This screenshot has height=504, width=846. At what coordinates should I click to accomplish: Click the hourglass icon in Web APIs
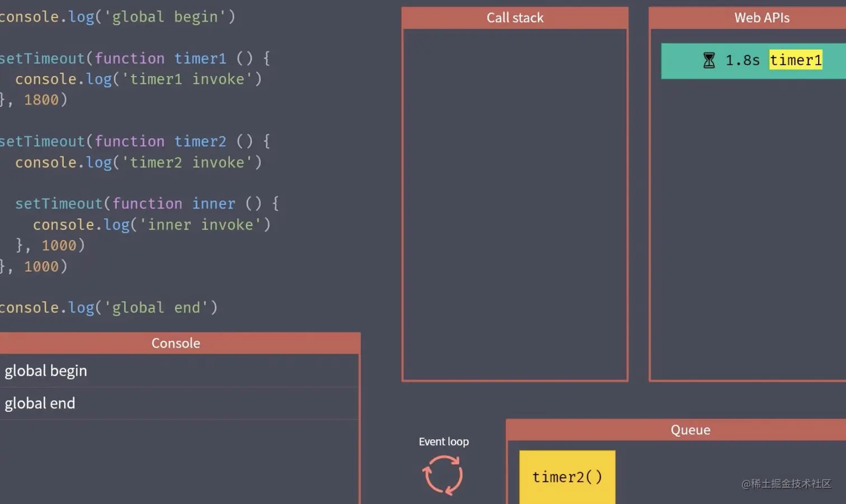tap(709, 60)
